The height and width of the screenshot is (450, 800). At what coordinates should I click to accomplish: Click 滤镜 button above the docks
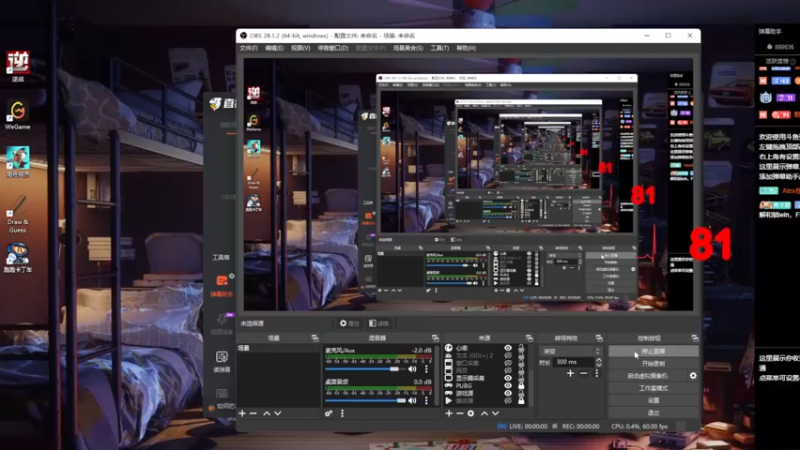click(x=379, y=323)
